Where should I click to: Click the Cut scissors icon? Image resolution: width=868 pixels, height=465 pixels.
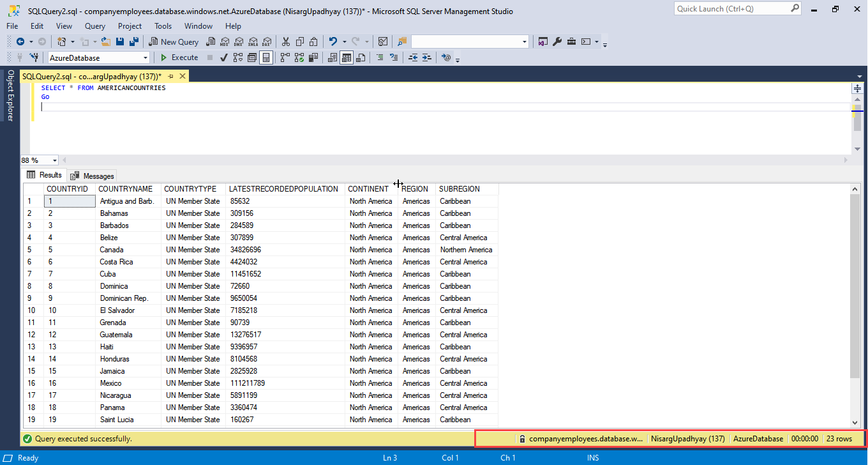285,42
